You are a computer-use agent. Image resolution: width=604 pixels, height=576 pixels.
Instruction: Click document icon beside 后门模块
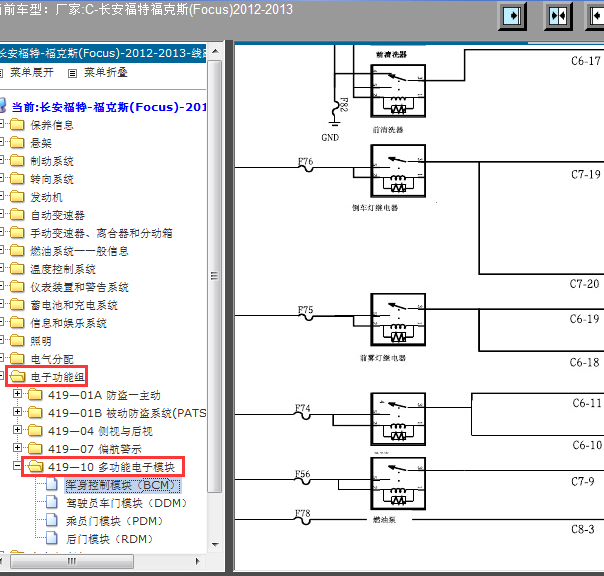coord(52,538)
